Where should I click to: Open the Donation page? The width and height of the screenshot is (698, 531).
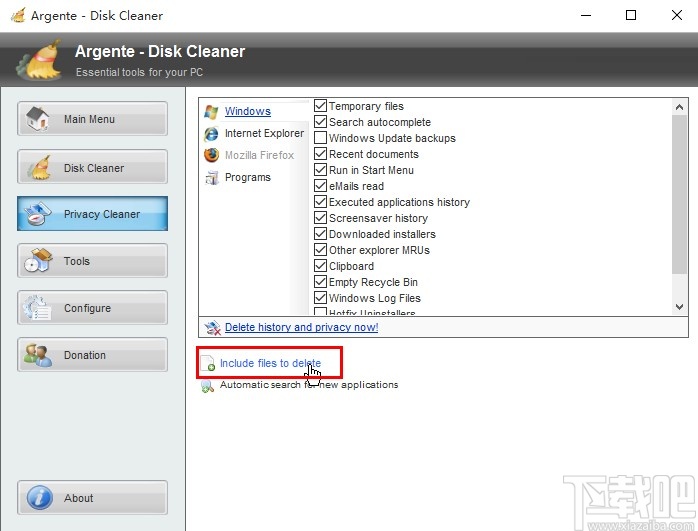click(x=93, y=355)
